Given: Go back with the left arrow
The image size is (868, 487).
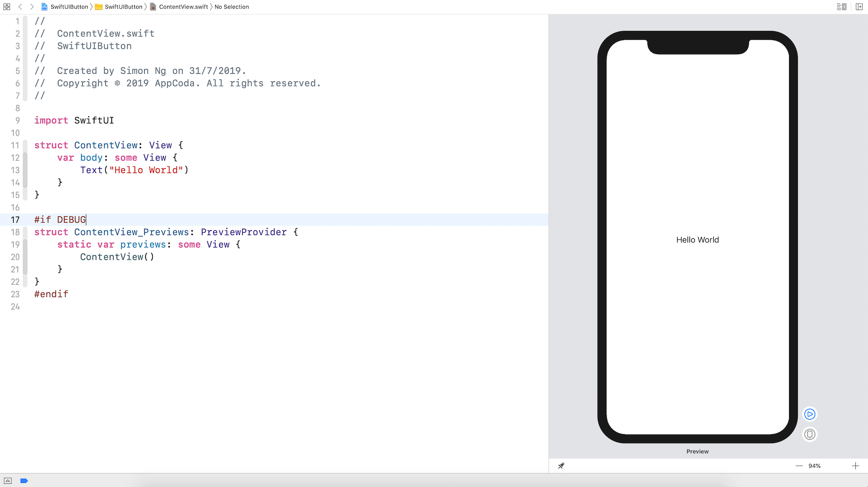Looking at the screenshot, I should 20,7.
